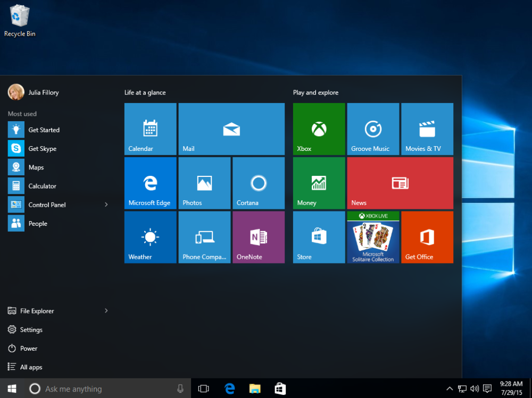Click the network icon in system tray
Image resolution: width=532 pixels, height=398 pixels.
click(462, 388)
